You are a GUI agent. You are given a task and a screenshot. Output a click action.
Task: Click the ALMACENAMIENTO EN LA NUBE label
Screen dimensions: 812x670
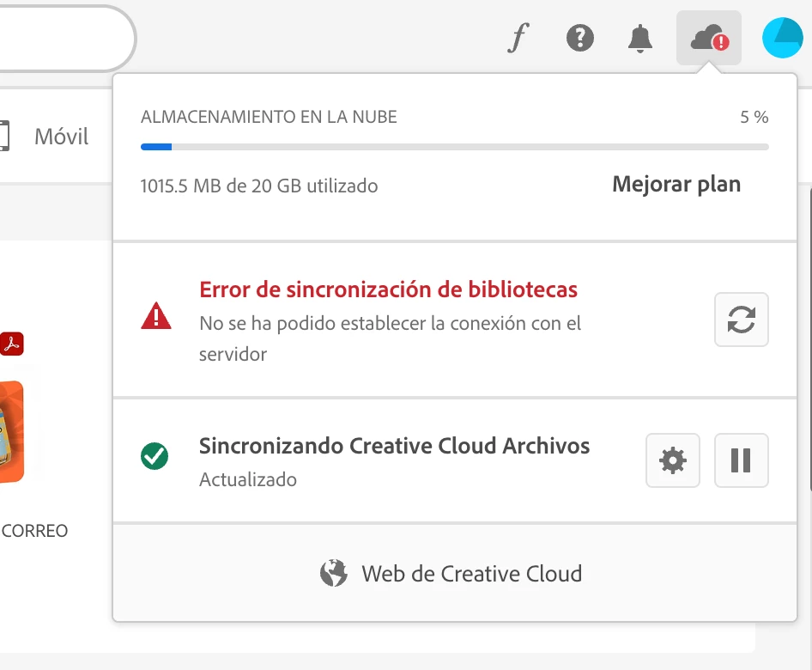click(269, 117)
